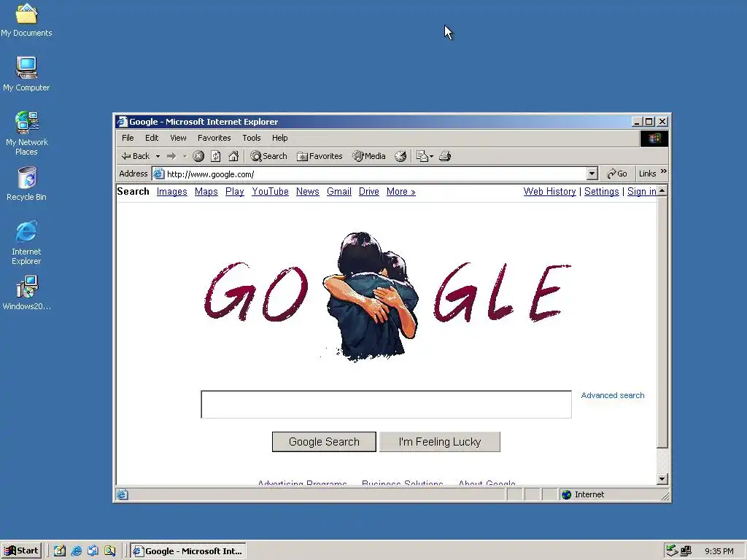This screenshot has width=747, height=560.
Task: Launch Internet Explorer from quick launch bar
Action: (76, 551)
